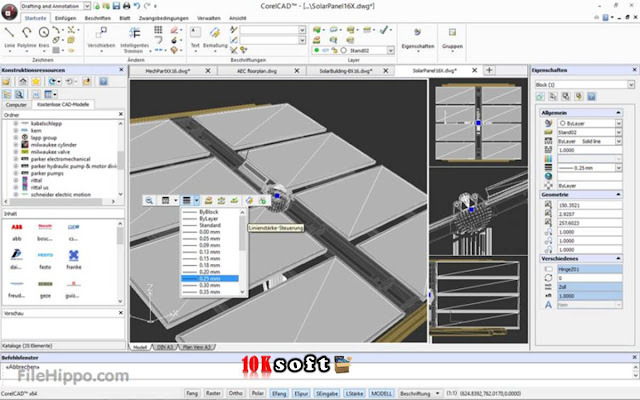Open the Beschriften ribbon tab
The image size is (640, 400).
click(x=98, y=18)
